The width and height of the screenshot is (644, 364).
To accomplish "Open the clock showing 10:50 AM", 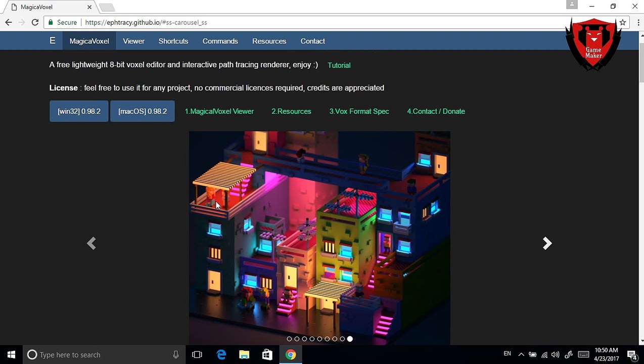I will point(606,354).
